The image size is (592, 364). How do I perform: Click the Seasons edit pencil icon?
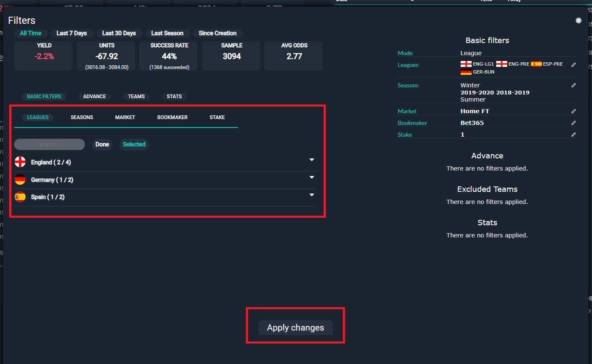pos(574,85)
